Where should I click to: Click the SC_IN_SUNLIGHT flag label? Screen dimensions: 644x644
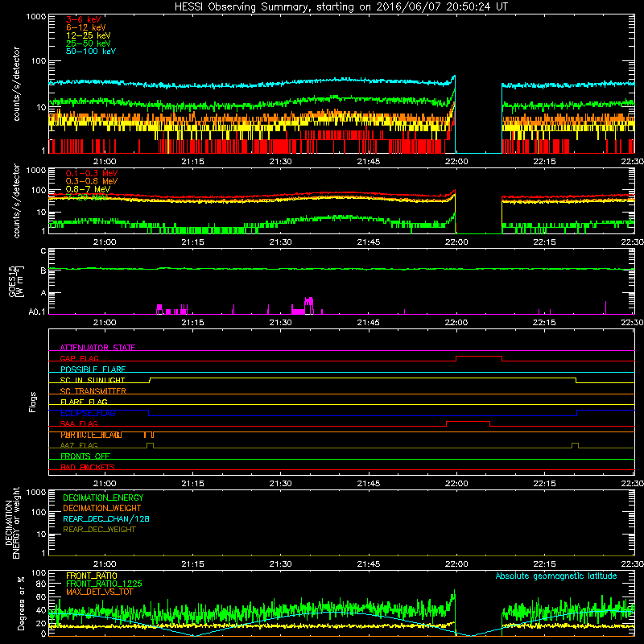point(93,380)
